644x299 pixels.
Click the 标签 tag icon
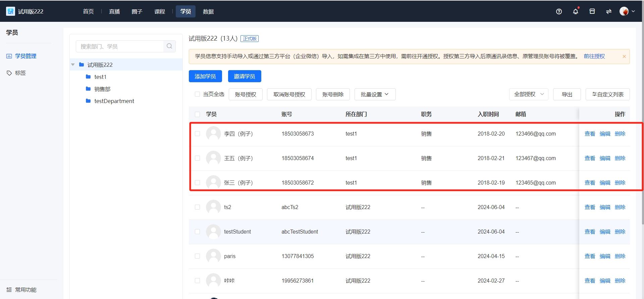pos(9,73)
